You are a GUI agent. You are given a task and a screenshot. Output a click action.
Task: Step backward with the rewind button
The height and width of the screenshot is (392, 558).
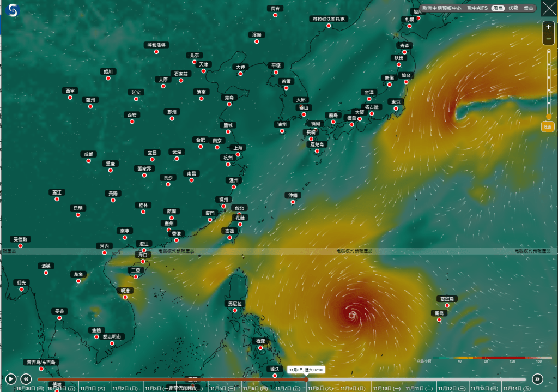point(26,379)
